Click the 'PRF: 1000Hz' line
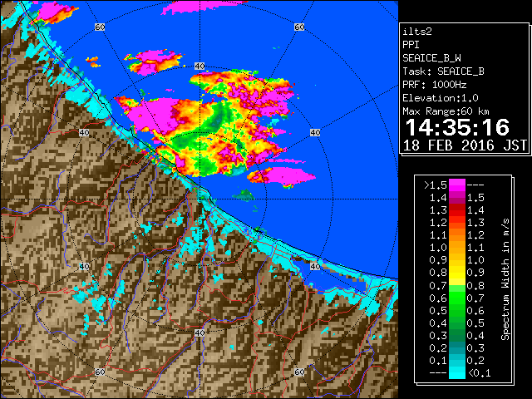This screenshot has height=399, width=532. coord(435,85)
